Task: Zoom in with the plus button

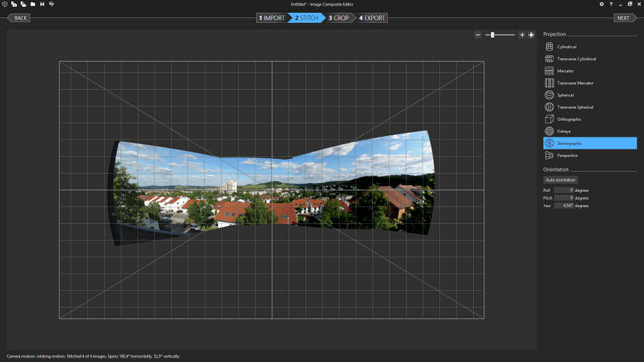Action: point(522,35)
